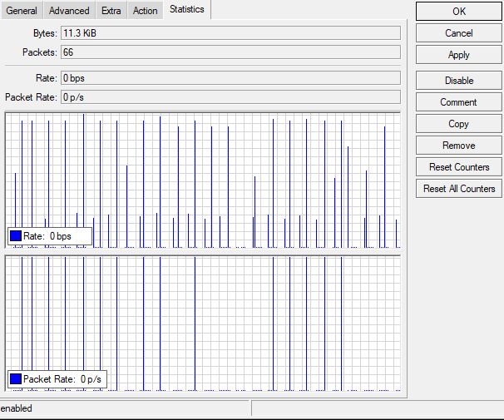Disable this rule
Viewport: 504px width, 420px height.
[x=459, y=81]
